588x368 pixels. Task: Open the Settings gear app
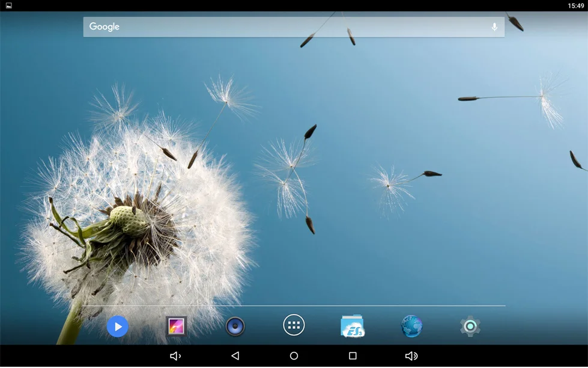coord(470,327)
